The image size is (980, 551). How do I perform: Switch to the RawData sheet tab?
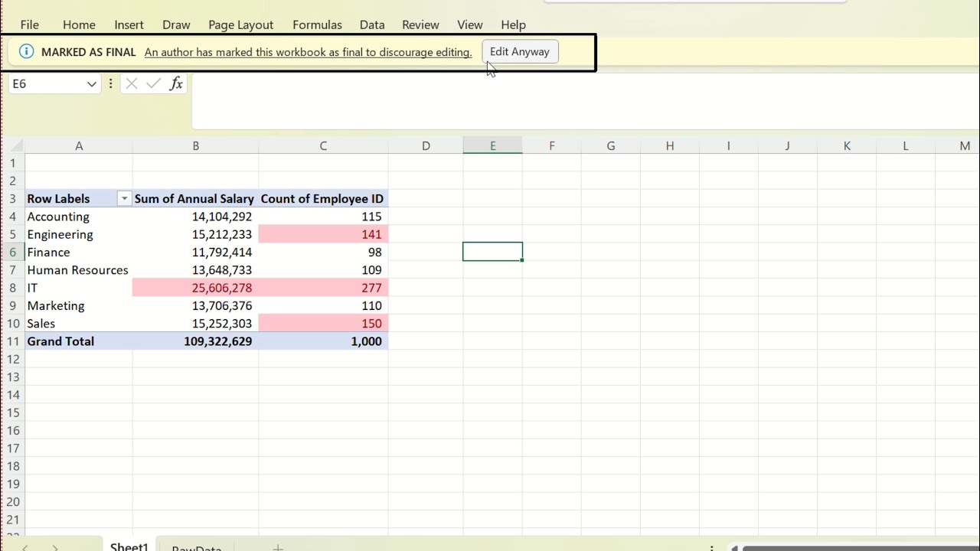(x=196, y=546)
